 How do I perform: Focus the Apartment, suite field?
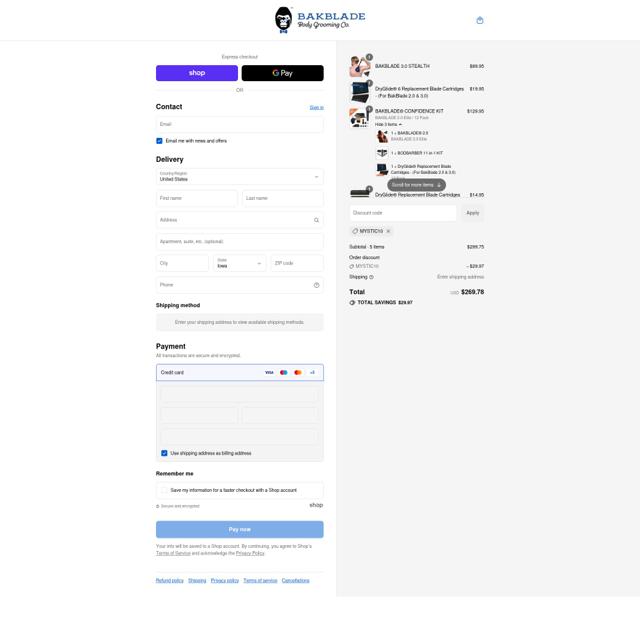240,242
